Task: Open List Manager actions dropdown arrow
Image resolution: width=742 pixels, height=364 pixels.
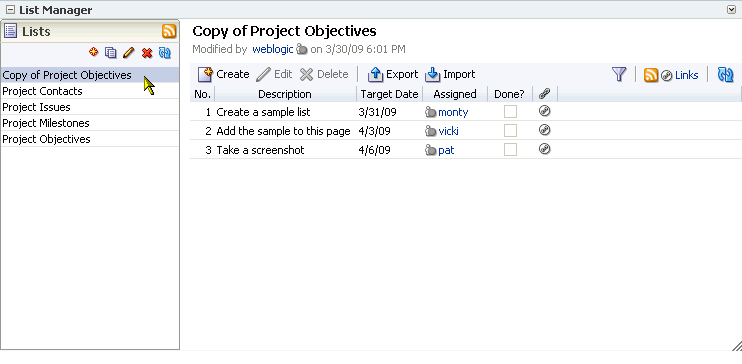Action: click(x=731, y=9)
